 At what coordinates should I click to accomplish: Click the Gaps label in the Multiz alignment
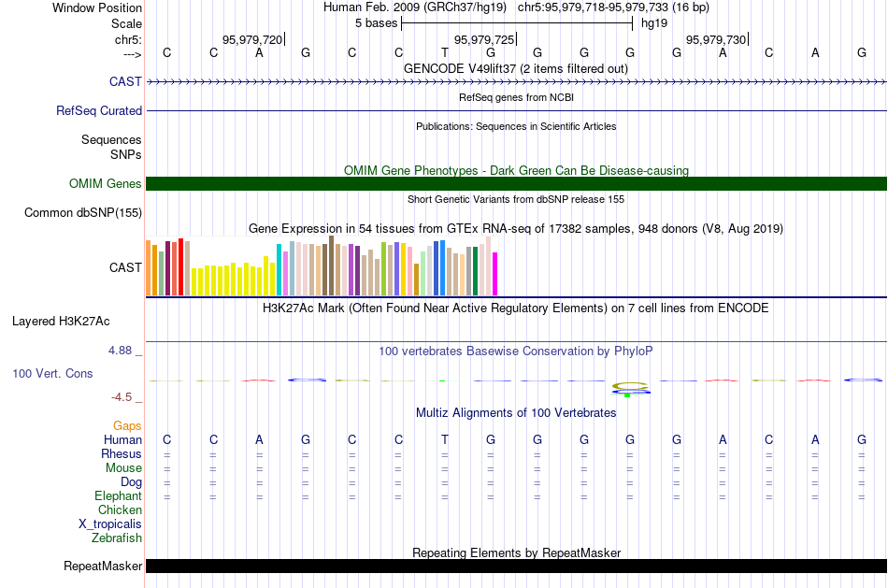pyautogui.click(x=127, y=425)
